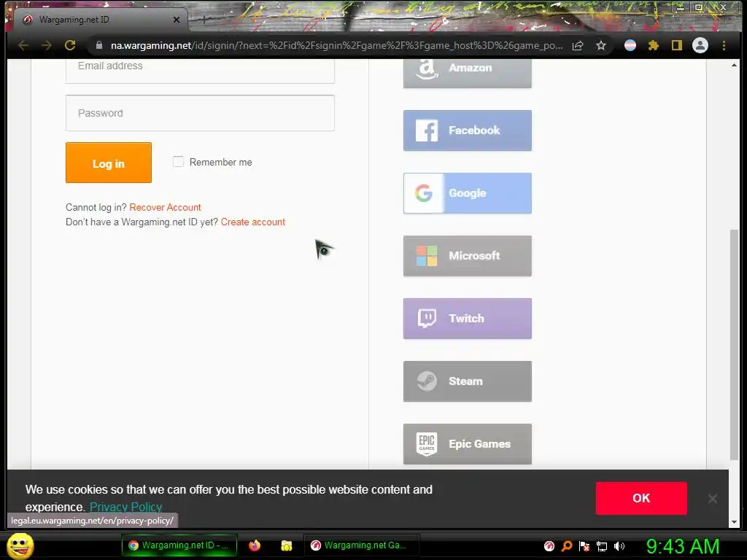
Task: Focus the Password field
Action: click(200, 113)
